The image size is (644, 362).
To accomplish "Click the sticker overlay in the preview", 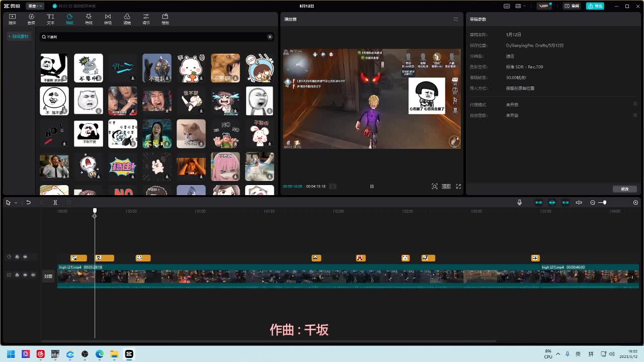I will click(x=427, y=96).
